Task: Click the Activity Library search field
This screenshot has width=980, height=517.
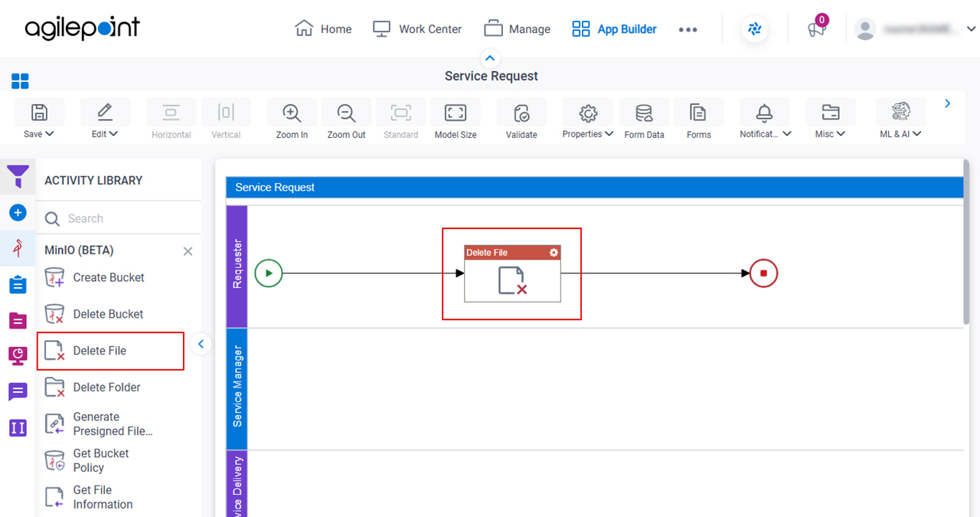Action: click(x=119, y=218)
